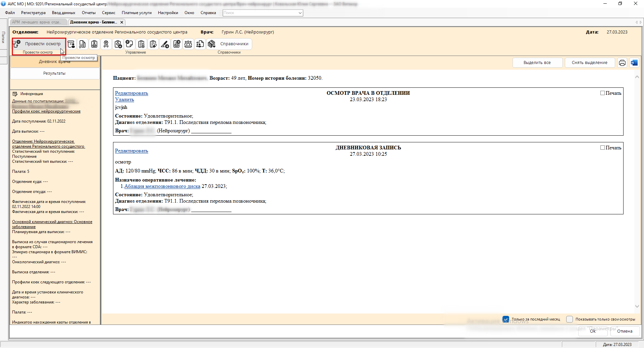Click the patient transfer arrow icon

[176, 44]
